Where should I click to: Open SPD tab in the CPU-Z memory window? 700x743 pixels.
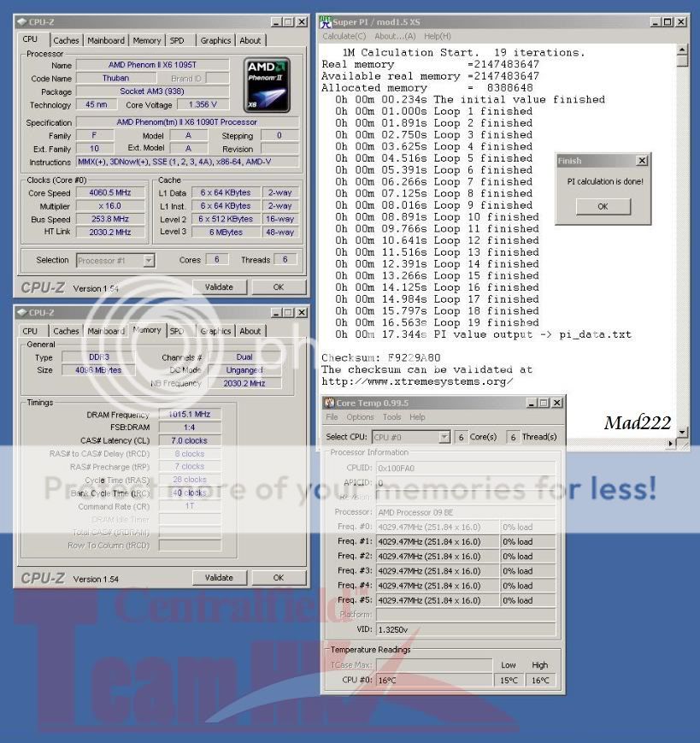pos(177,331)
